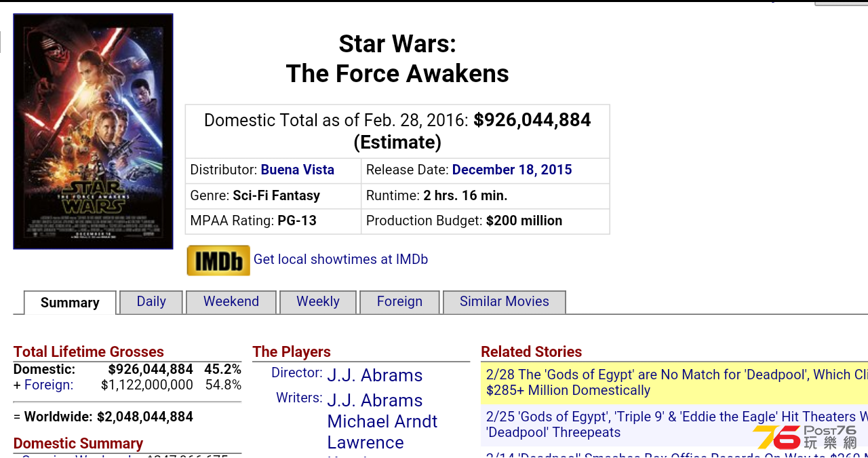Screen dimensions: 868x458
Task: Open the Star Wars movie poster image
Action: tap(93, 132)
